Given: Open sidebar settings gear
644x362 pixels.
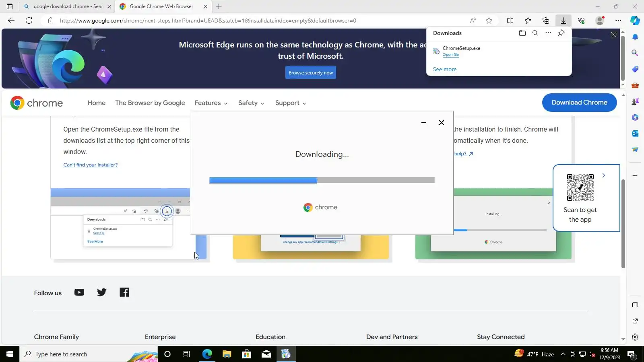Looking at the screenshot, I should 635,337.
